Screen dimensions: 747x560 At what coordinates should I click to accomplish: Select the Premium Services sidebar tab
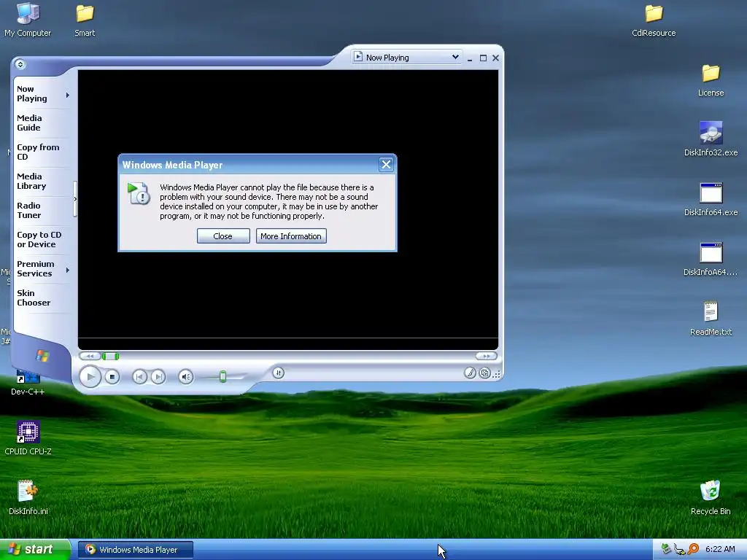click(x=35, y=268)
